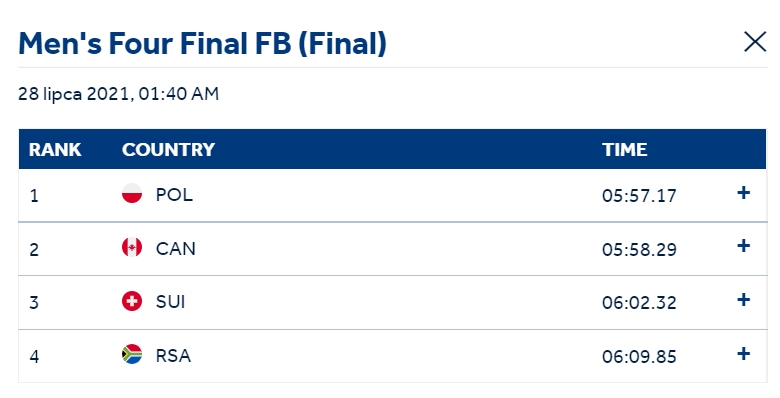This screenshot has height=398, width=780.
Task: Click the RANK column header
Action: click(x=55, y=149)
